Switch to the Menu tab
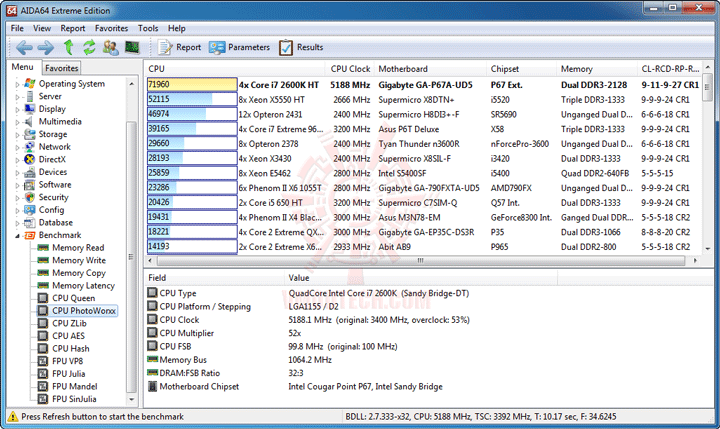 (23, 67)
